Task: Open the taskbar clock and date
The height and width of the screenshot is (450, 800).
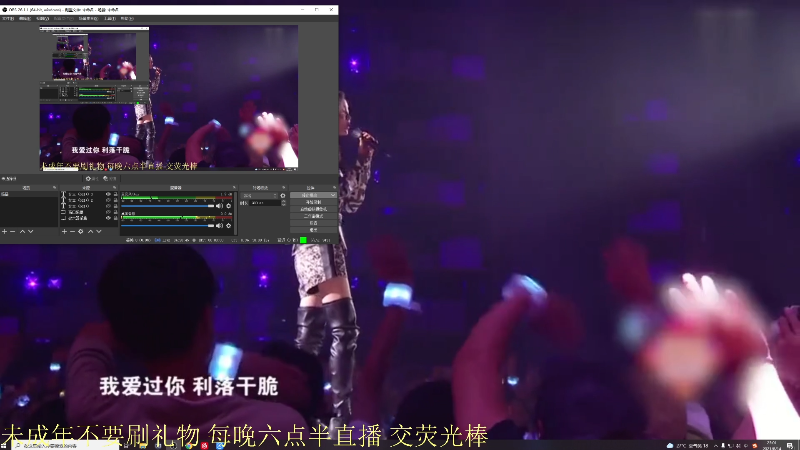Action: tap(771, 445)
